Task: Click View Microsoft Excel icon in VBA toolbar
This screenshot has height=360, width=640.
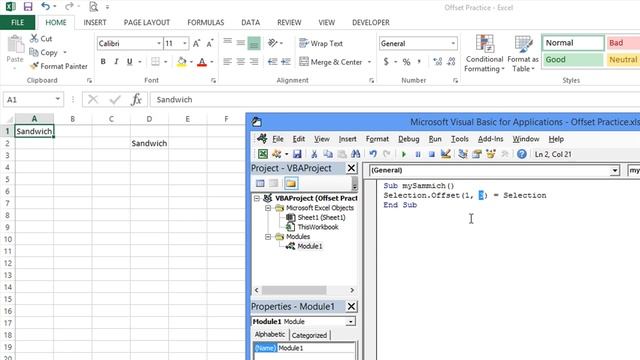Action: (263, 154)
